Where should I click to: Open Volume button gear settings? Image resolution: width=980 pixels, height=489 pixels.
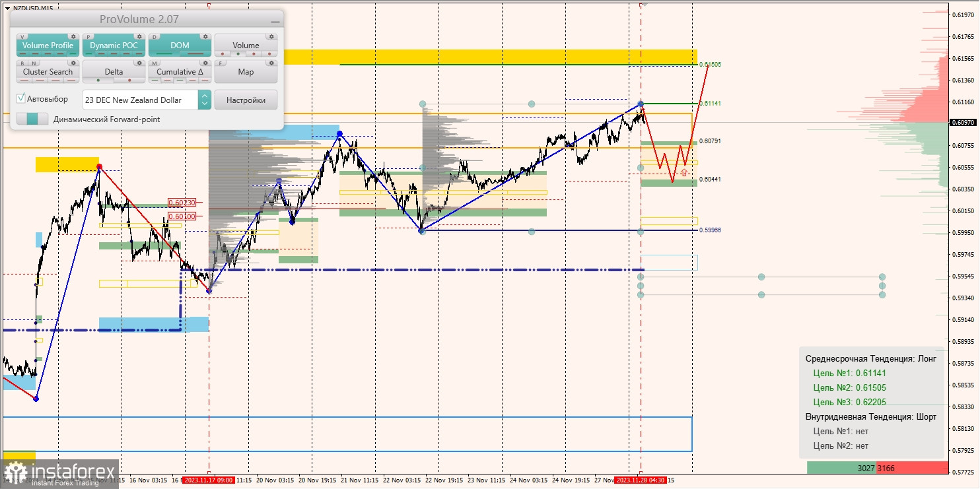[271, 37]
